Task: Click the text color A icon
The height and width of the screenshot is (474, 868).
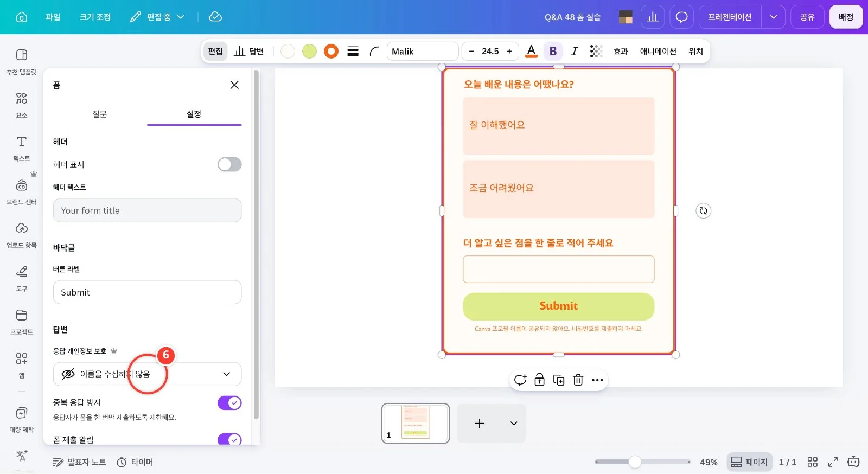Action: point(532,52)
